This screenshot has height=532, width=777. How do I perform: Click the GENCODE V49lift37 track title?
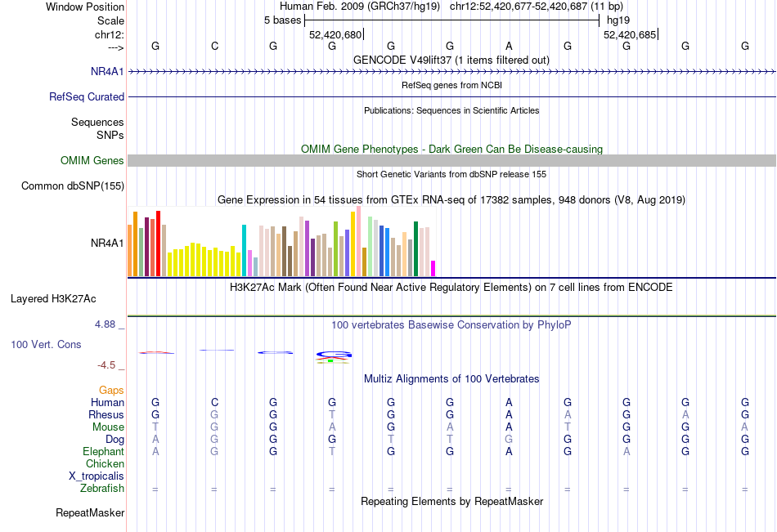point(451,60)
